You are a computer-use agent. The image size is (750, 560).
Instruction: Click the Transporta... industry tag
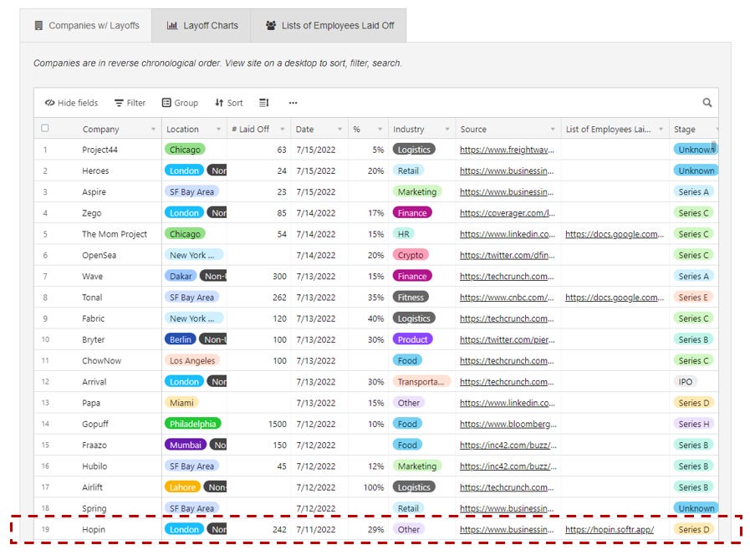click(421, 382)
